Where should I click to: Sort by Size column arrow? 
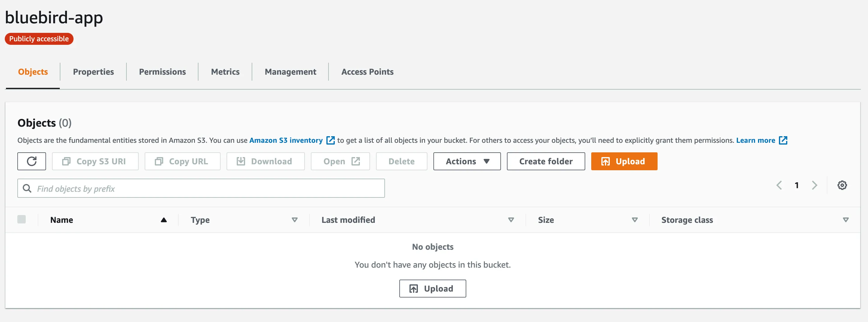(635, 220)
